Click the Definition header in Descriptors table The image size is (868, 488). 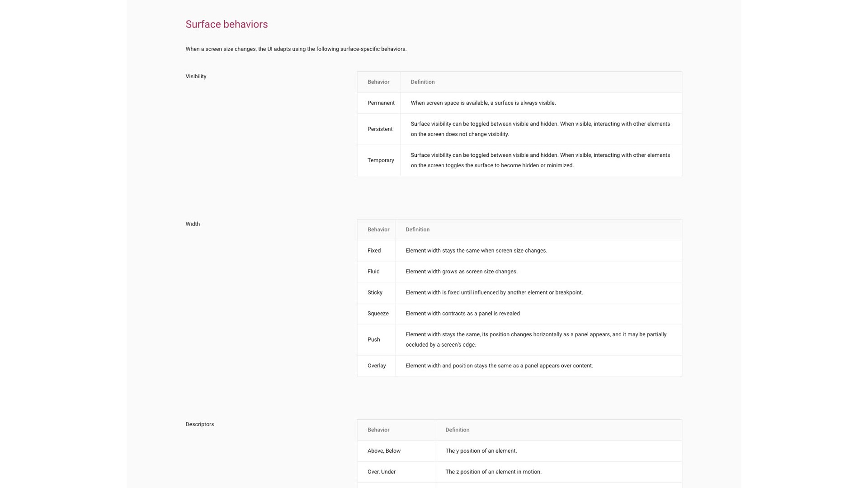[457, 430]
